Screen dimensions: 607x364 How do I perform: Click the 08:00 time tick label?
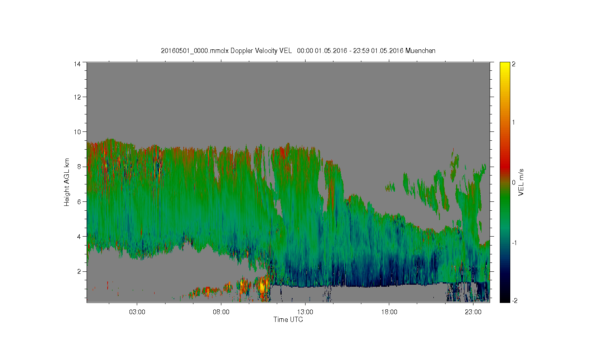(x=221, y=312)
